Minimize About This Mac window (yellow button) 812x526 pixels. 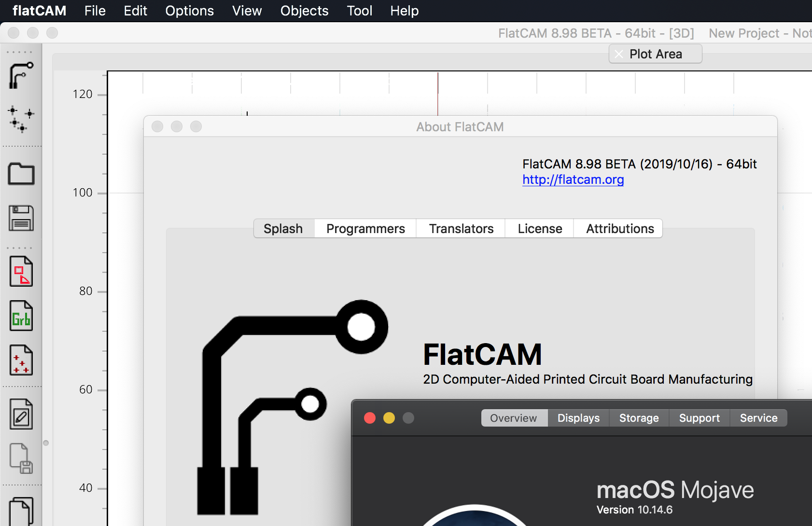click(x=389, y=418)
